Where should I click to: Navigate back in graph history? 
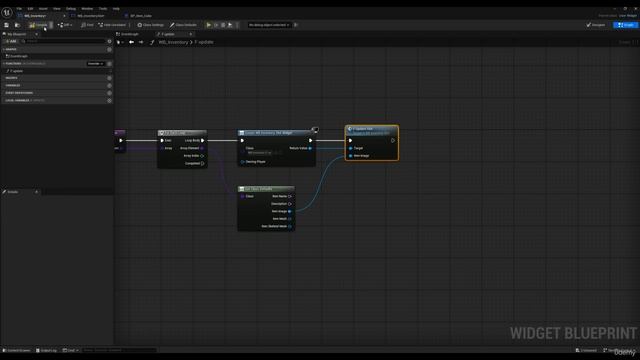131,42
